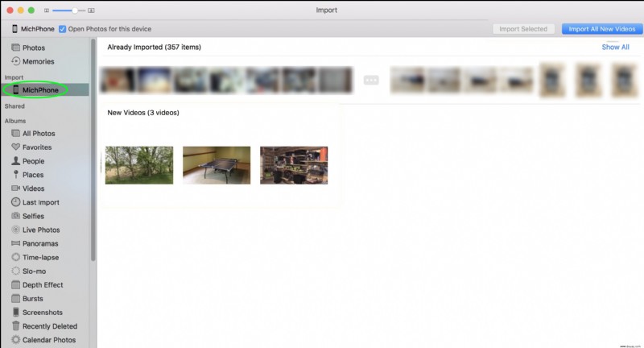The image size is (644, 348).
Task: Click the Shared section header in sidebar
Action: click(14, 106)
